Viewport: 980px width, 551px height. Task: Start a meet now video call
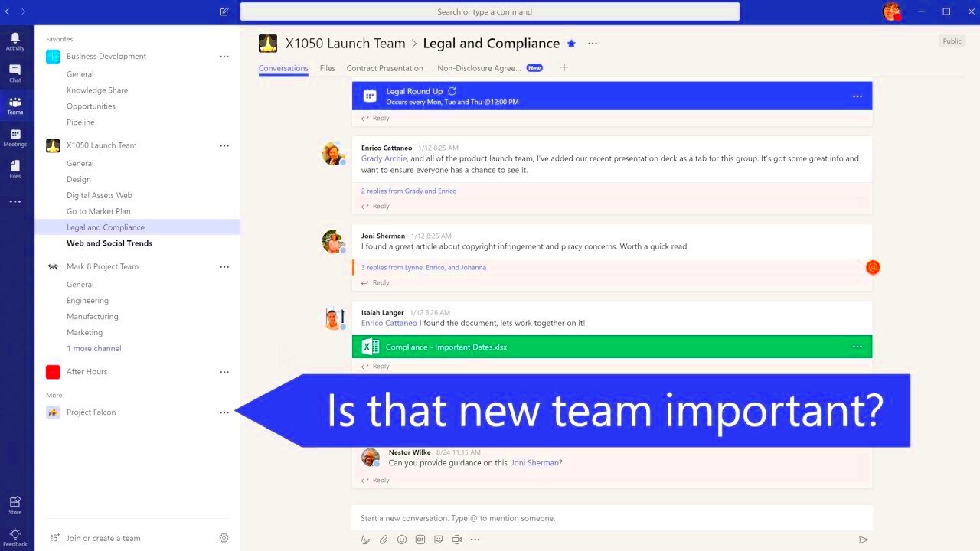(457, 540)
